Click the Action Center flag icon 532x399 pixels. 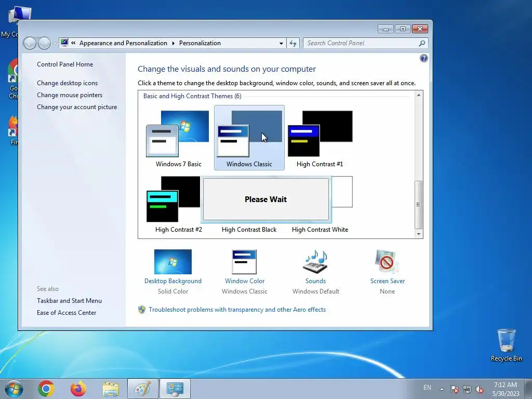tap(455, 389)
